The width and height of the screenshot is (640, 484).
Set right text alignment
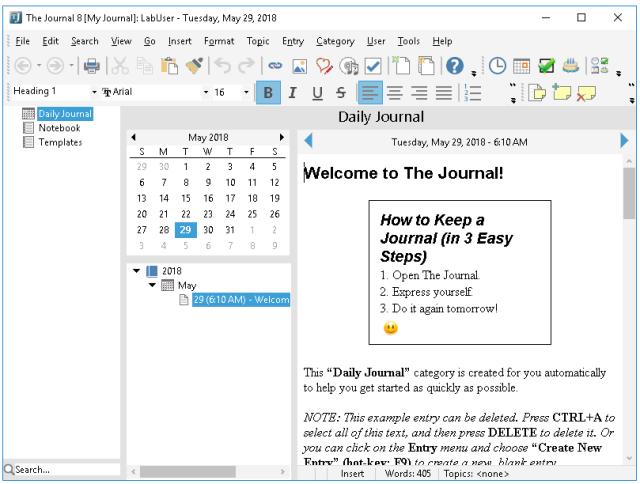pos(419,93)
